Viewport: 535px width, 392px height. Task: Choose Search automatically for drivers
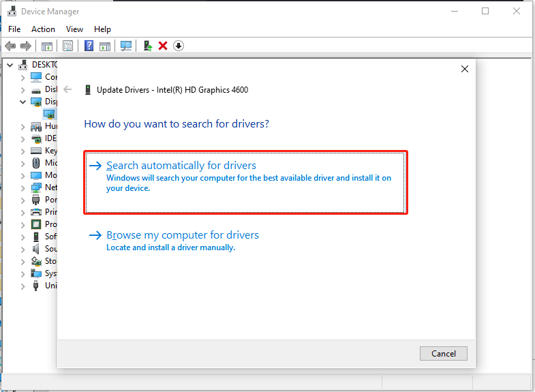coord(245,183)
